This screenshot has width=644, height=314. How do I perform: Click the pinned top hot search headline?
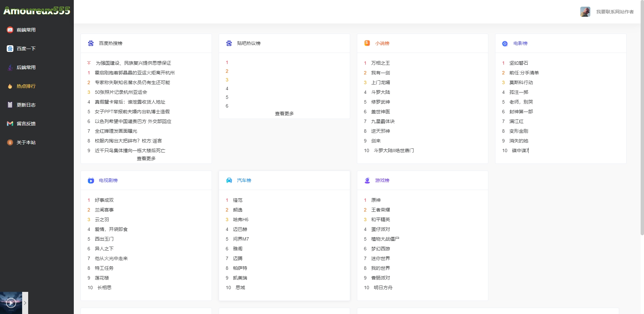coord(133,63)
